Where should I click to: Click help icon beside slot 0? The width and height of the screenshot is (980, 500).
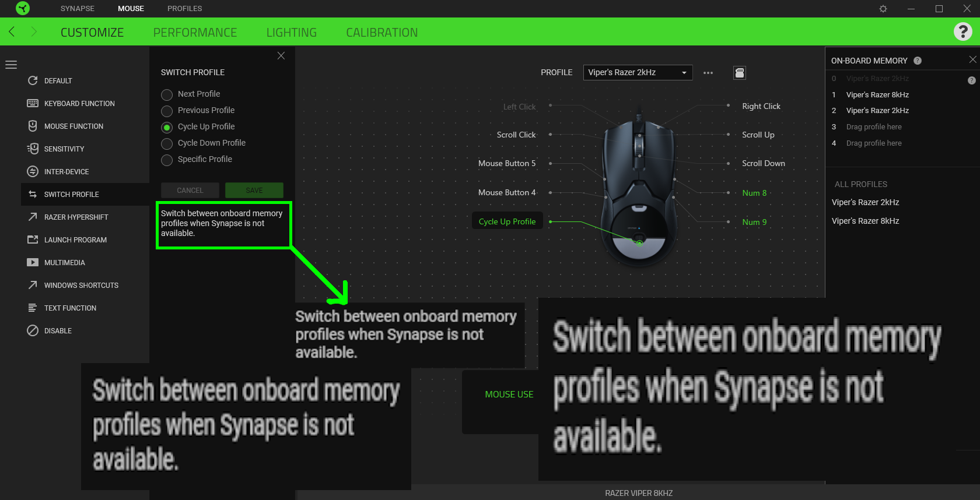(x=972, y=80)
